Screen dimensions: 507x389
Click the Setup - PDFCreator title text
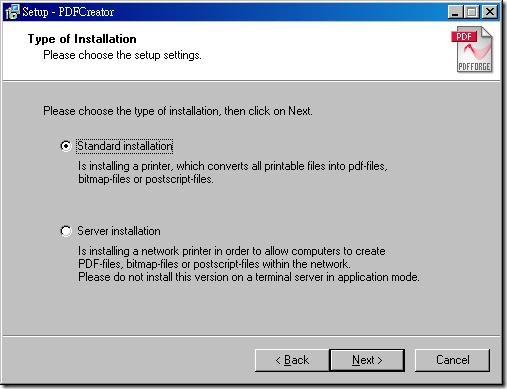[x=68, y=12]
